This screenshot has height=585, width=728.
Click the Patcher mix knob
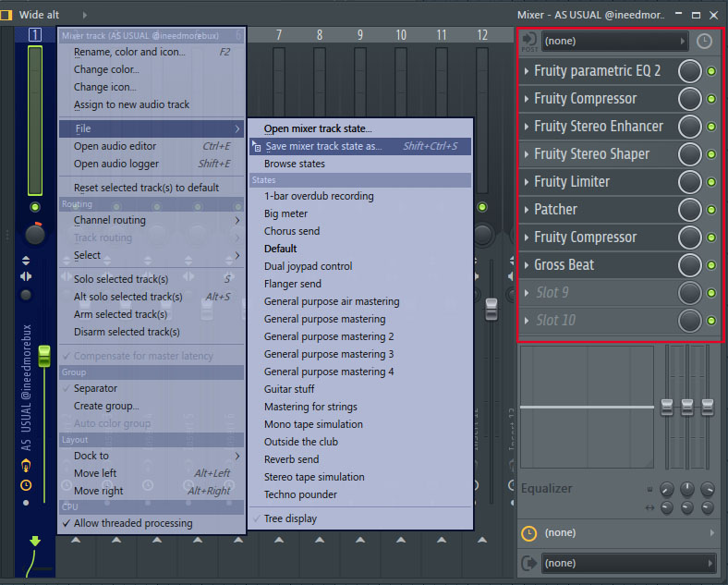(689, 210)
